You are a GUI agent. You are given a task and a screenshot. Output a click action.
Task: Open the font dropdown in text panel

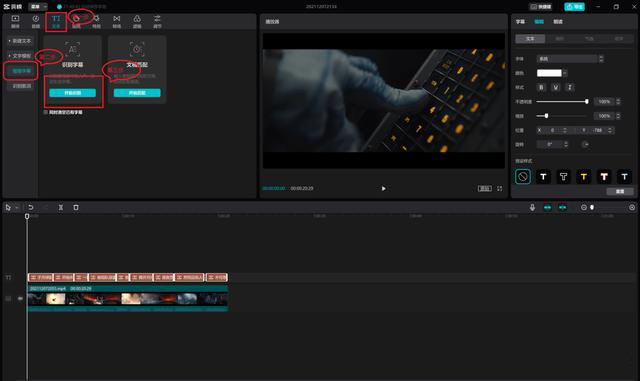click(x=569, y=59)
